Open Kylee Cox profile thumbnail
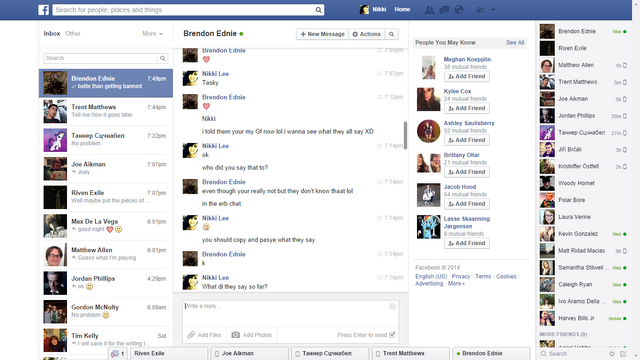 [428, 99]
